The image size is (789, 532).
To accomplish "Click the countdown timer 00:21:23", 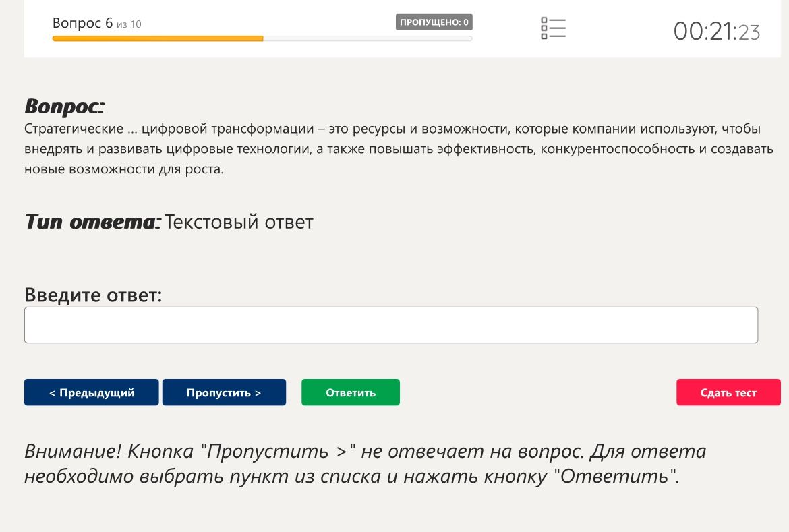I will [717, 31].
